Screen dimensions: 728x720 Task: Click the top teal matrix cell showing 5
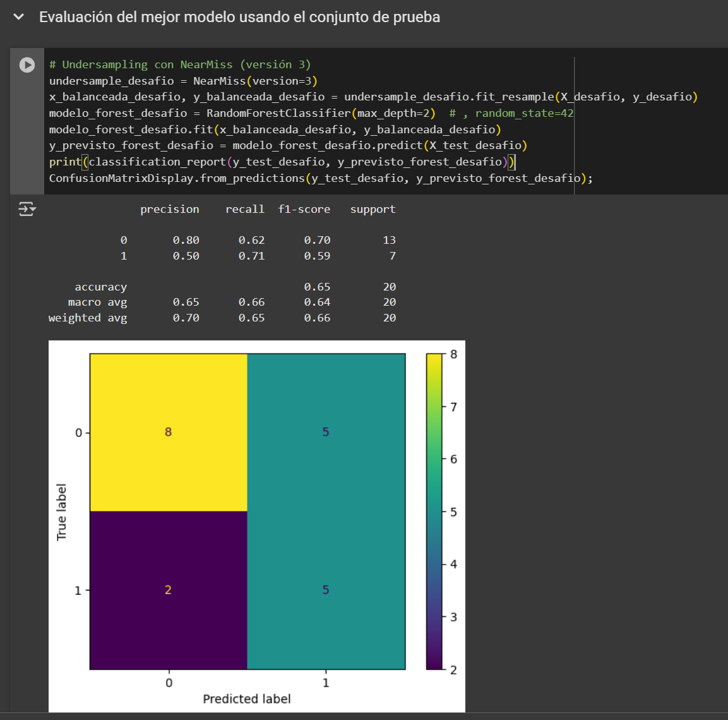[x=326, y=432]
